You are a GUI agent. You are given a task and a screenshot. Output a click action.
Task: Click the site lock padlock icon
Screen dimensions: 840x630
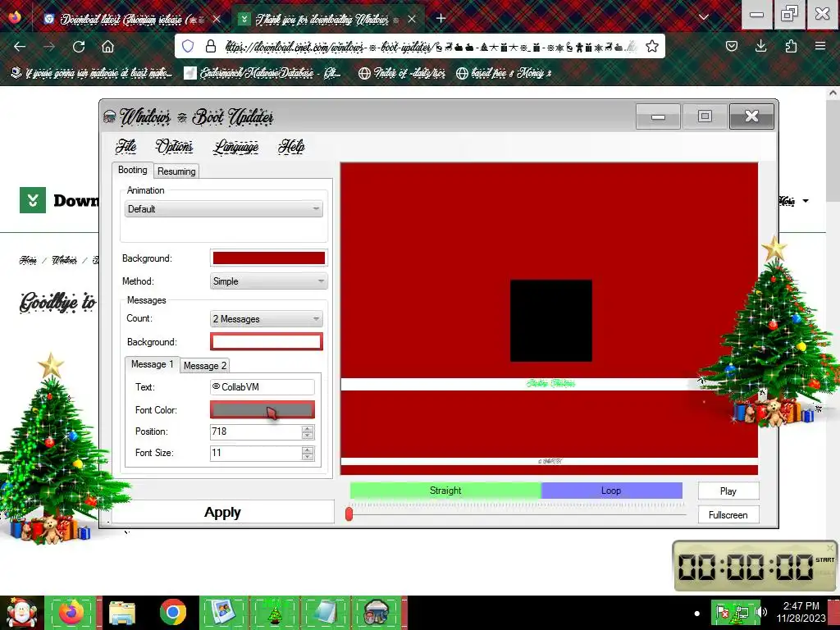tap(211, 46)
